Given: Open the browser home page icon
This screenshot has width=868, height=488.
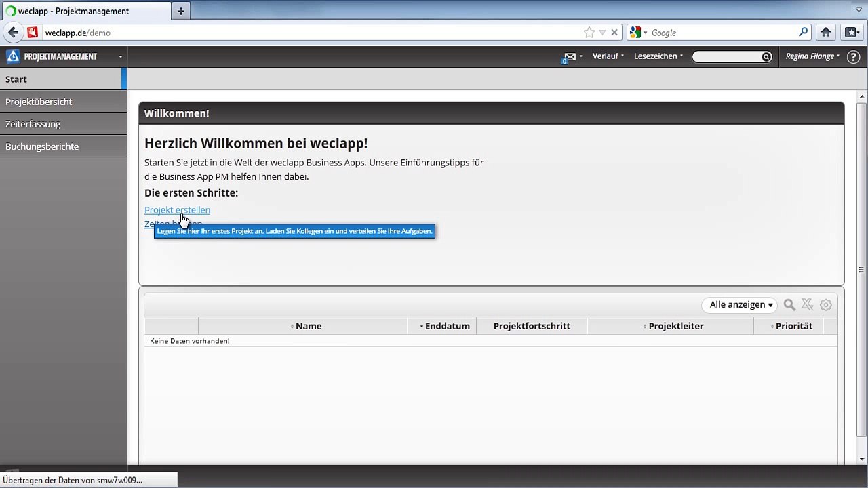Looking at the screenshot, I should click(826, 32).
